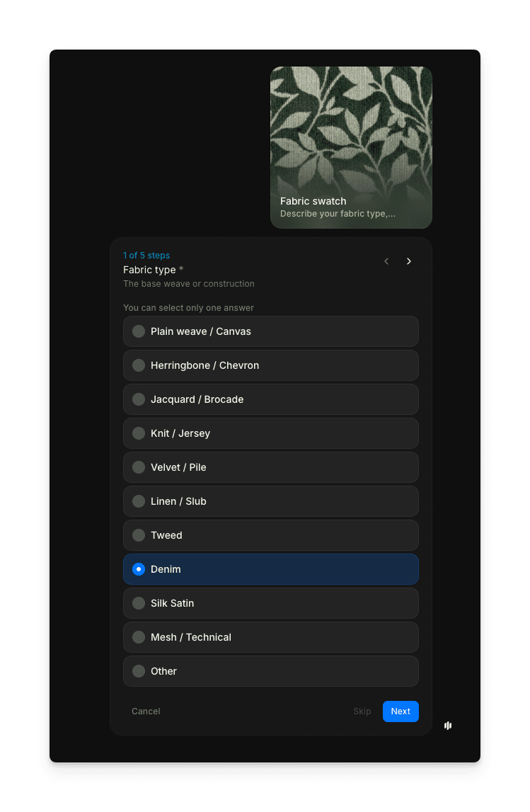Select the Jacquard / Brocade option
This screenshot has height=812, width=530.
pos(271,399)
